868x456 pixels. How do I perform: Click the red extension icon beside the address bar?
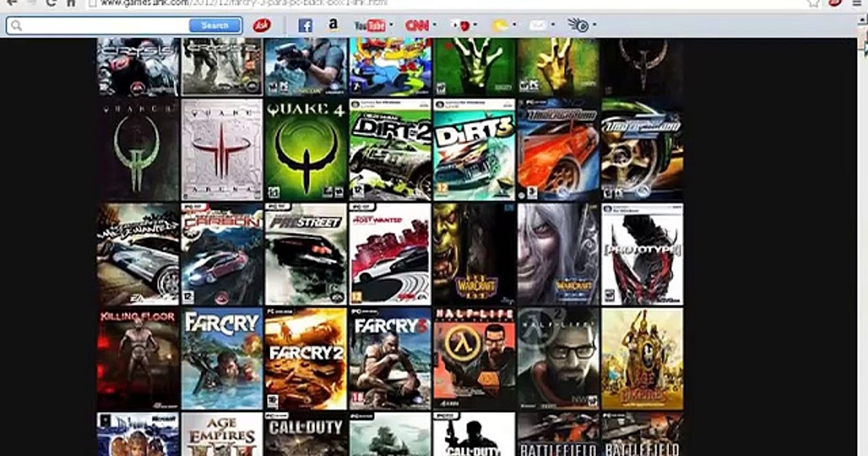tap(835, 3)
